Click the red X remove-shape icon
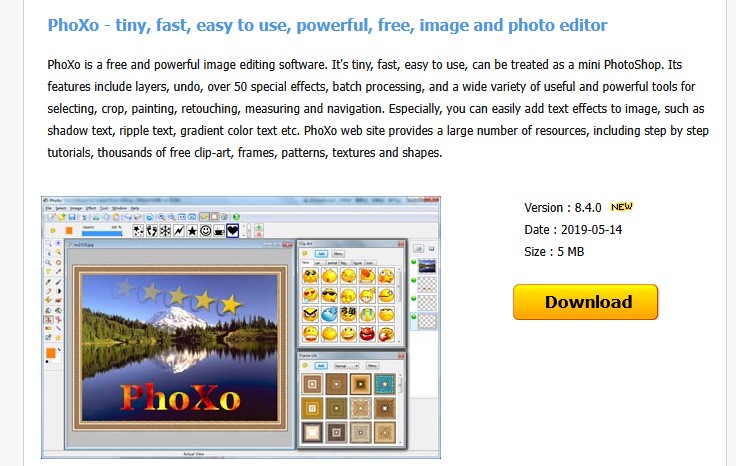Screen dimensions: 736x466 (x=259, y=234)
